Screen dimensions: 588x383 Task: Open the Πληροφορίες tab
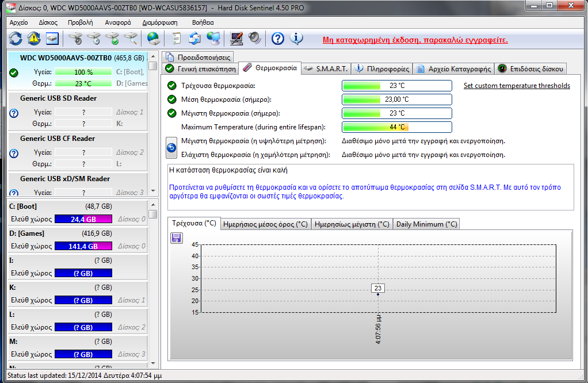pos(382,69)
